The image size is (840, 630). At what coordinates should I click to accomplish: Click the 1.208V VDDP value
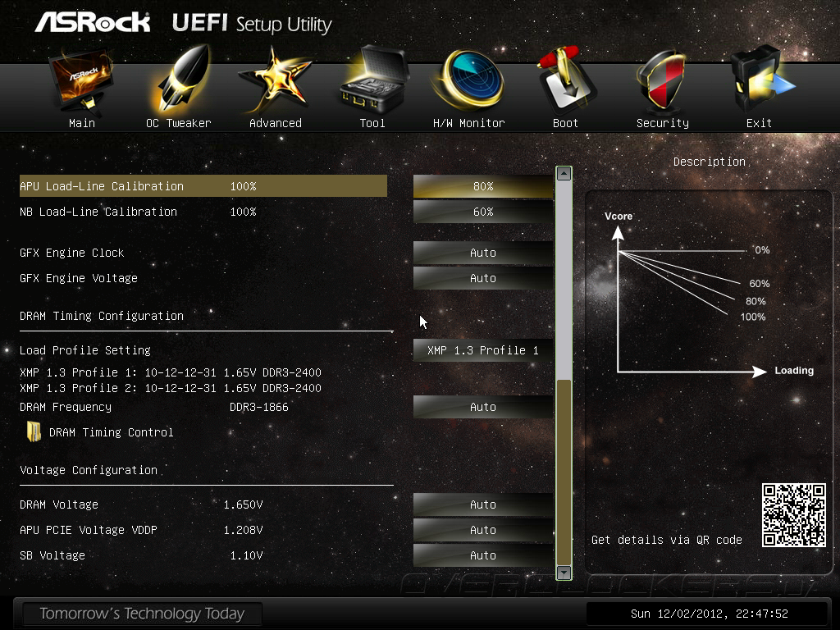click(x=243, y=530)
